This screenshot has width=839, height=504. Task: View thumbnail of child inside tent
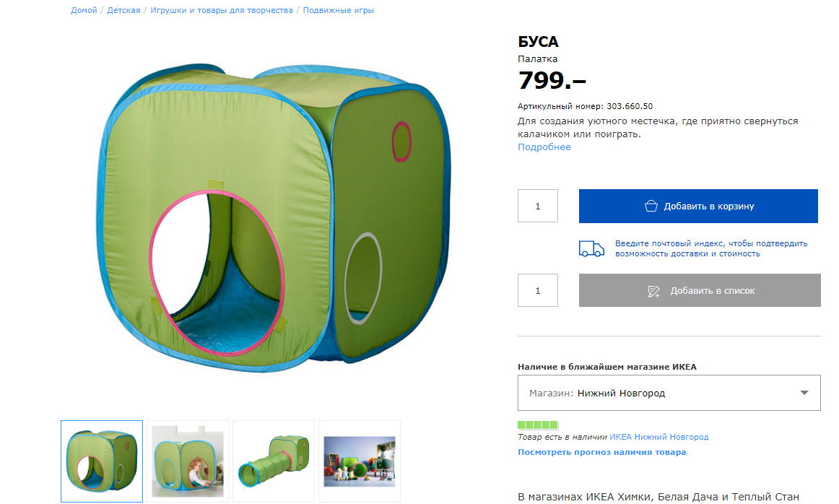tap(188, 461)
